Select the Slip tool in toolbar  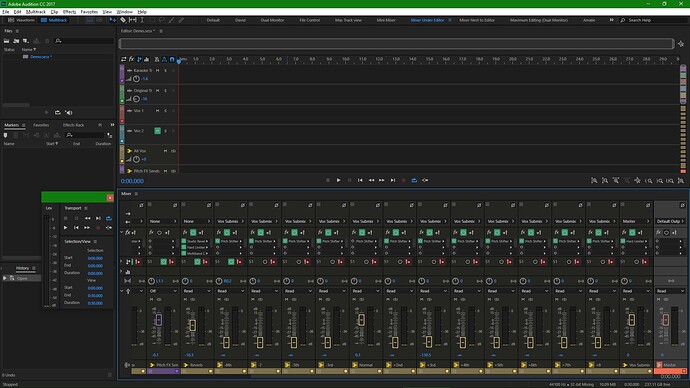[132, 20]
